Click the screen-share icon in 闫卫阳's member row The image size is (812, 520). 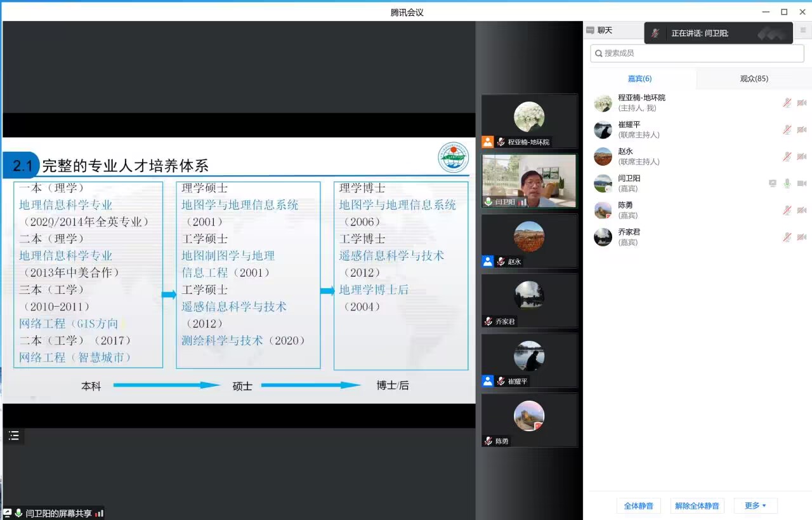(772, 183)
